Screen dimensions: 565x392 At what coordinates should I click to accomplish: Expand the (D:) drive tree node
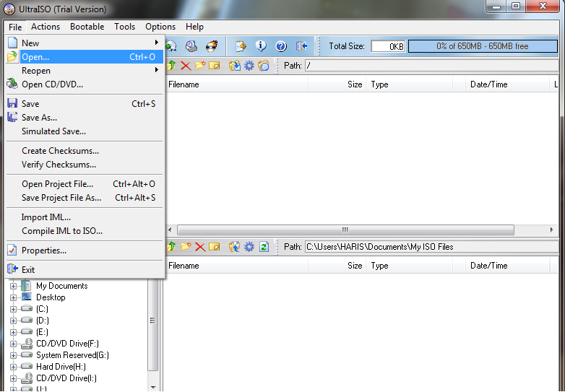(x=13, y=321)
